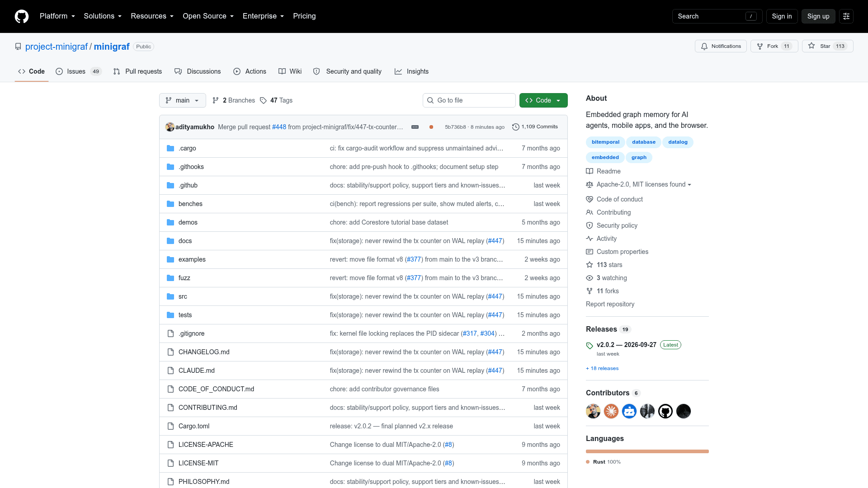Expand the green Code dropdown

[543, 100]
